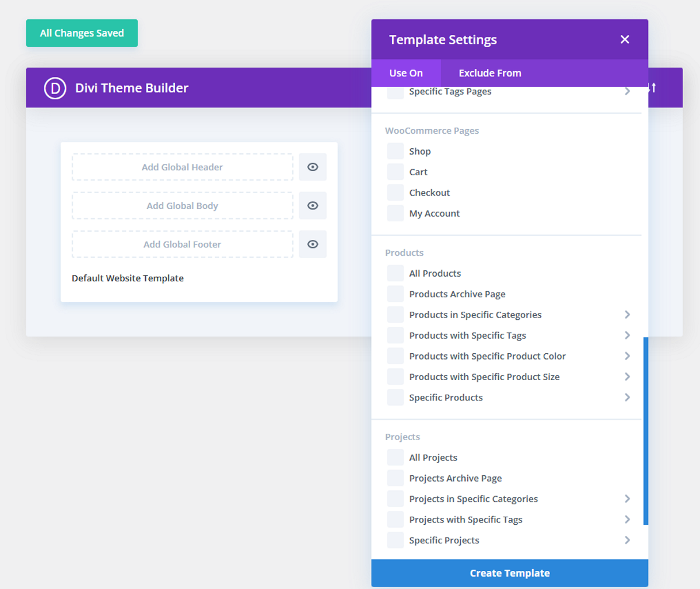Click the My Account label text
This screenshot has height=589, width=700.
(x=435, y=213)
